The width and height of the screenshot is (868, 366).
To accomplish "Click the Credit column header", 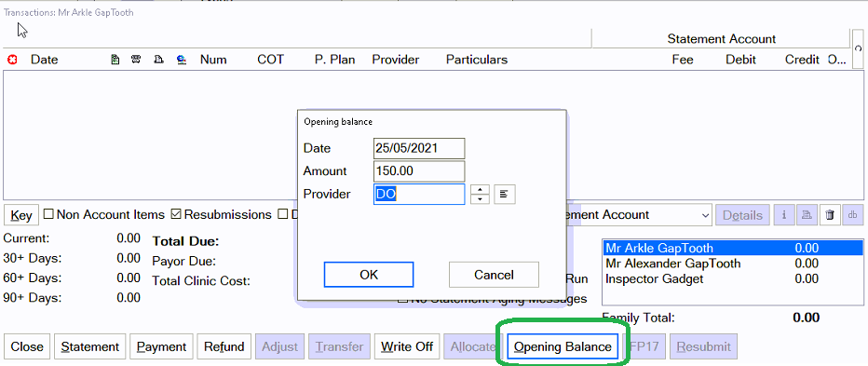I will point(802,60).
